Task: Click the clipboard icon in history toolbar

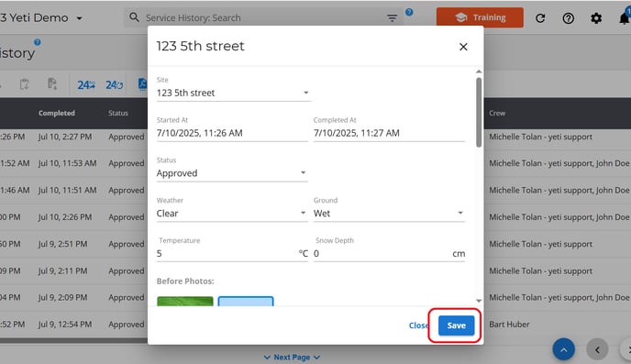Action: click(24, 84)
